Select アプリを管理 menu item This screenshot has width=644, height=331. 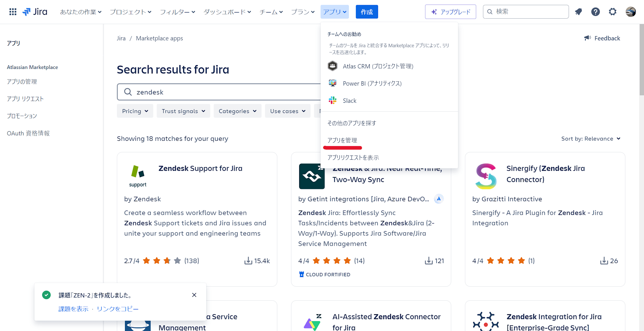click(x=389, y=140)
